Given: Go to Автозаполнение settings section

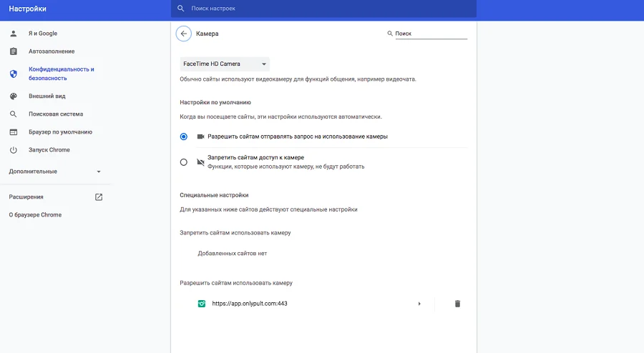Looking at the screenshot, I should (52, 51).
